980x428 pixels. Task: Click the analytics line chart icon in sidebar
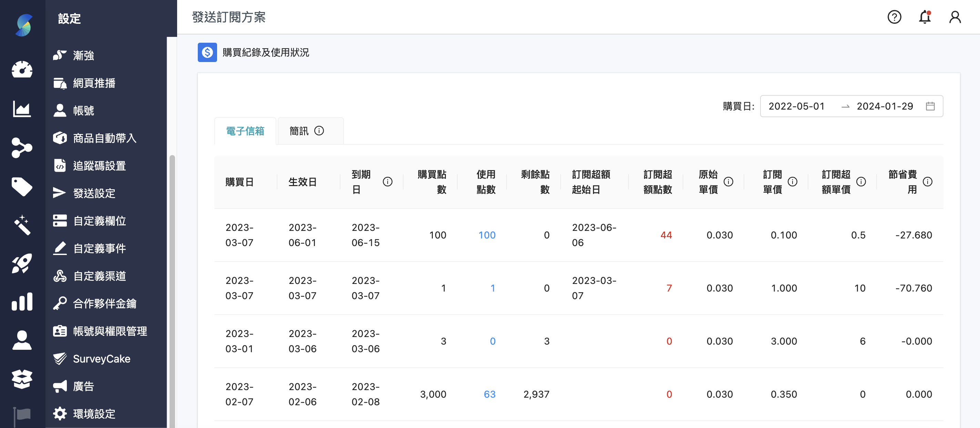click(x=22, y=109)
